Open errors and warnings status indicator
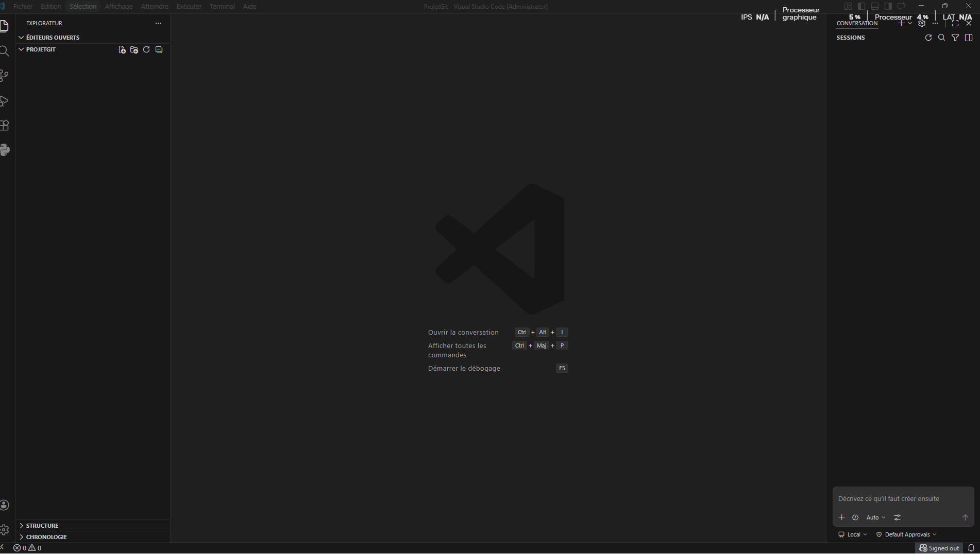The width and height of the screenshot is (980, 554). click(x=27, y=548)
